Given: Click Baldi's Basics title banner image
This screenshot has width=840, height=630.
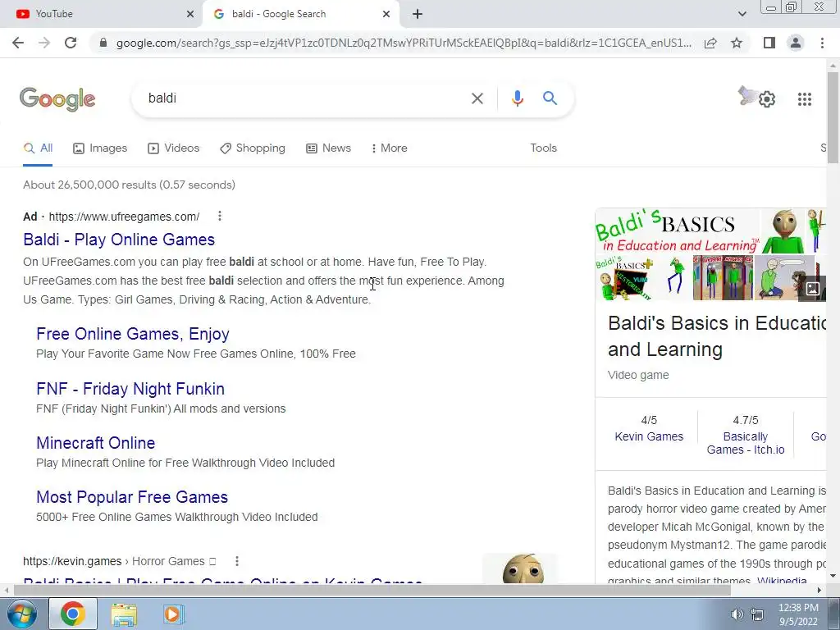Looking at the screenshot, I should point(677,231).
